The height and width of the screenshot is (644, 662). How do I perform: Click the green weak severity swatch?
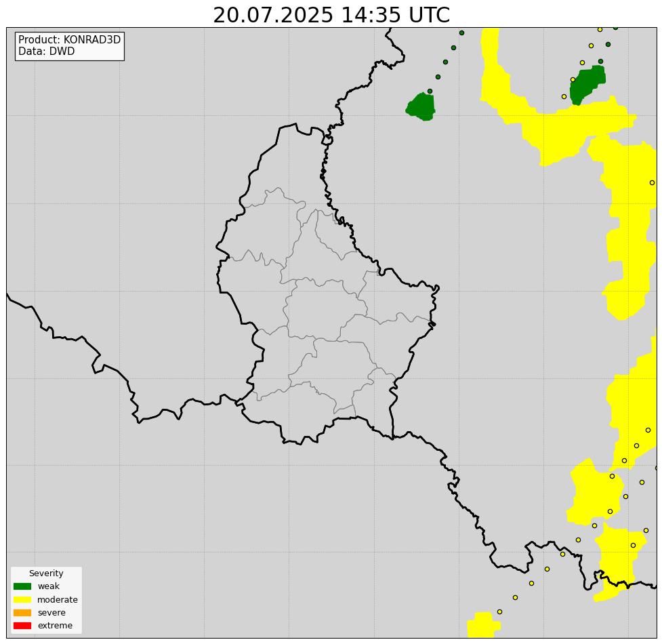tap(22, 586)
